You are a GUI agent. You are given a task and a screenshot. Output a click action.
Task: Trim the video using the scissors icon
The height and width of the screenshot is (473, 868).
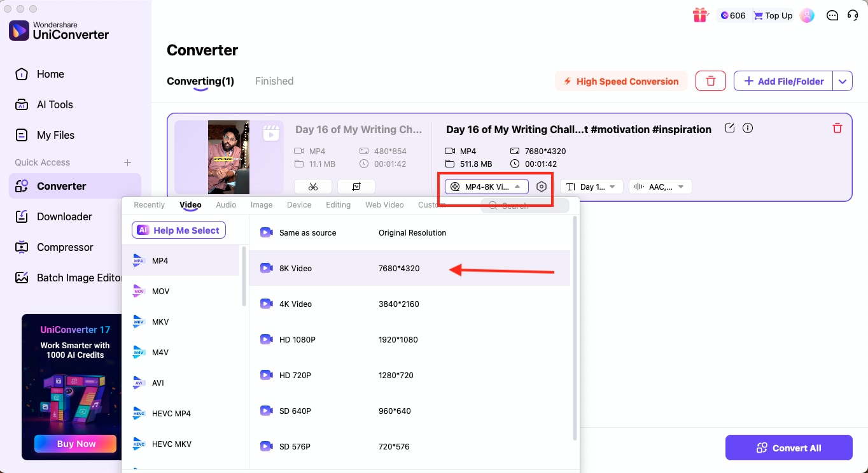point(312,187)
